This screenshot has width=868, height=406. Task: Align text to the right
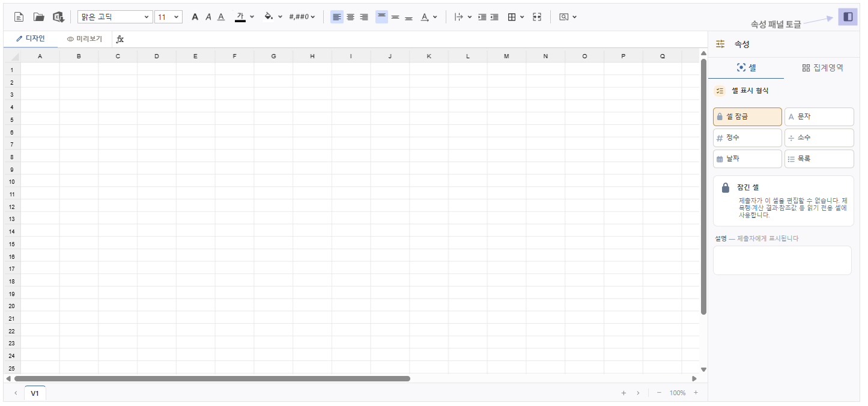(x=364, y=17)
